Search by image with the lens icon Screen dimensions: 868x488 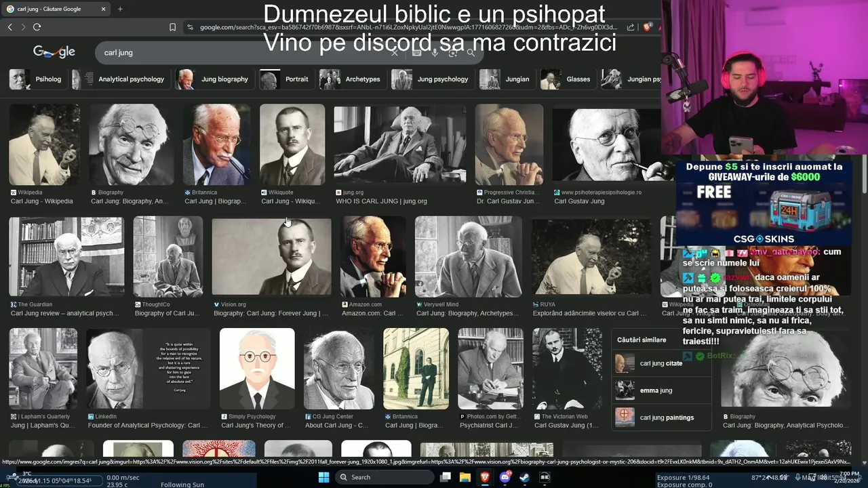pyautogui.click(x=452, y=52)
